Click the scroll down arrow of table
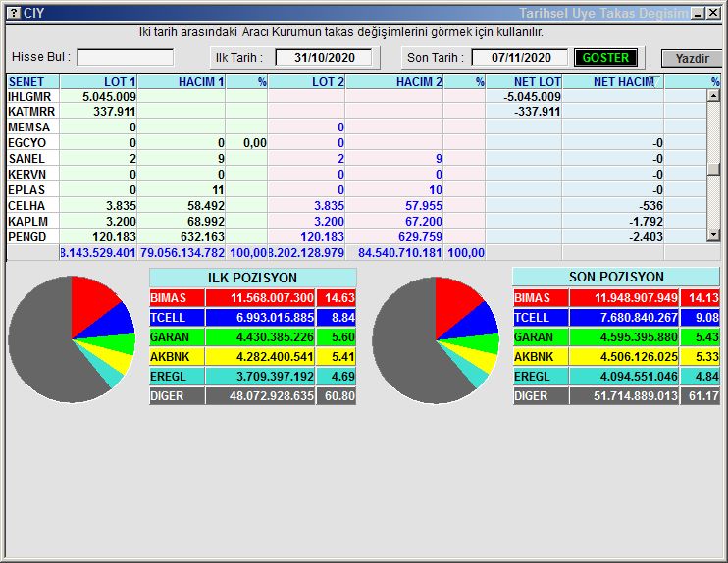The height and width of the screenshot is (563, 728). pyautogui.click(x=713, y=235)
